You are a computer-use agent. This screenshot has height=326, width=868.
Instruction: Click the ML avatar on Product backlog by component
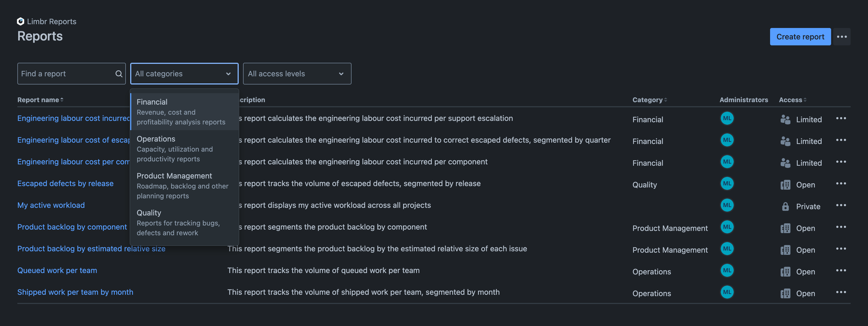pyautogui.click(x=727, y=227)
